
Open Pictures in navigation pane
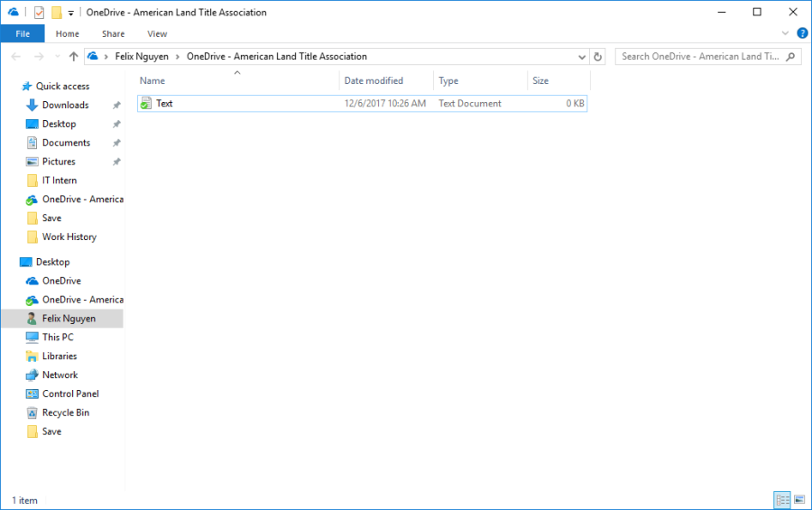pyautogui.click(x=59, y=162)
